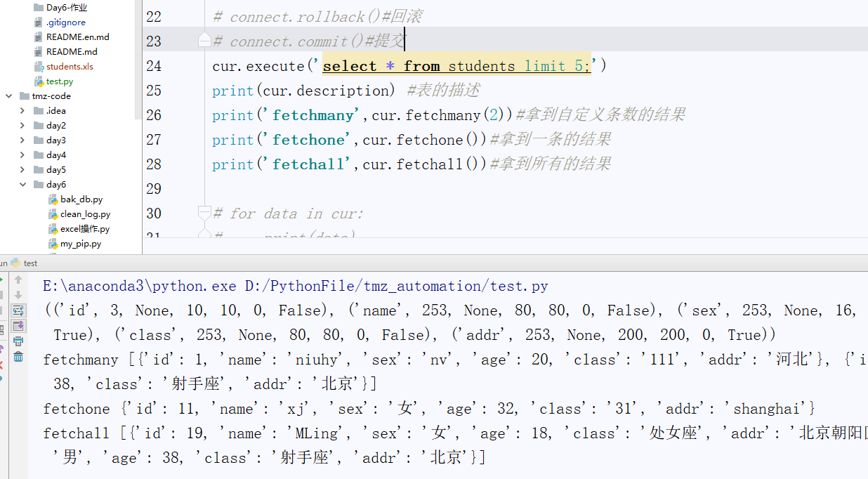Image resolution: width=868 pixels, height=479 pixels.
Task: Toggle scroll to end in console
Action: point(18,326)
